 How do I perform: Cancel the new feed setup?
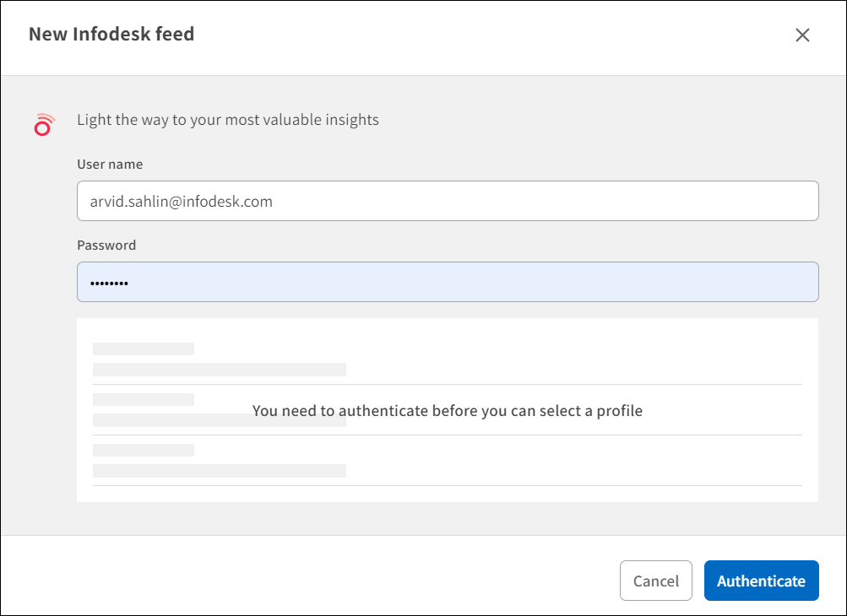pos(655,581)
